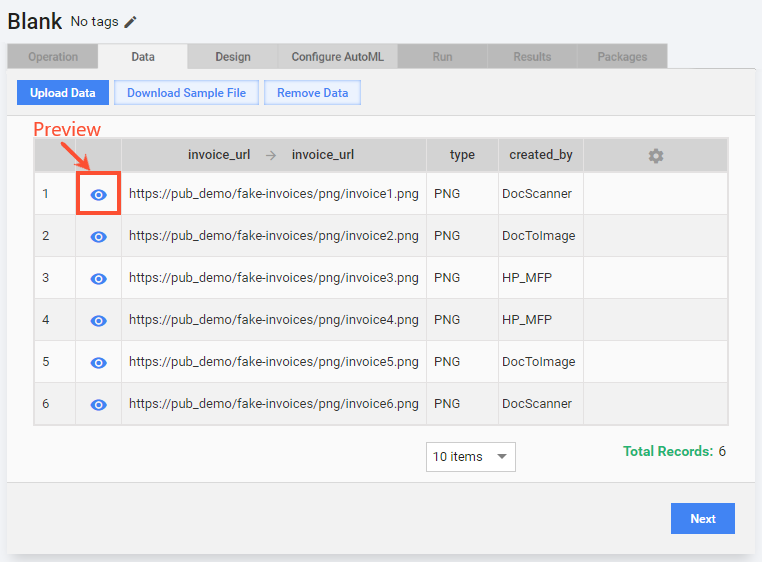Click the No tags label
The height and width of the screenshot is (562, 762).
(x=95, y=21)
